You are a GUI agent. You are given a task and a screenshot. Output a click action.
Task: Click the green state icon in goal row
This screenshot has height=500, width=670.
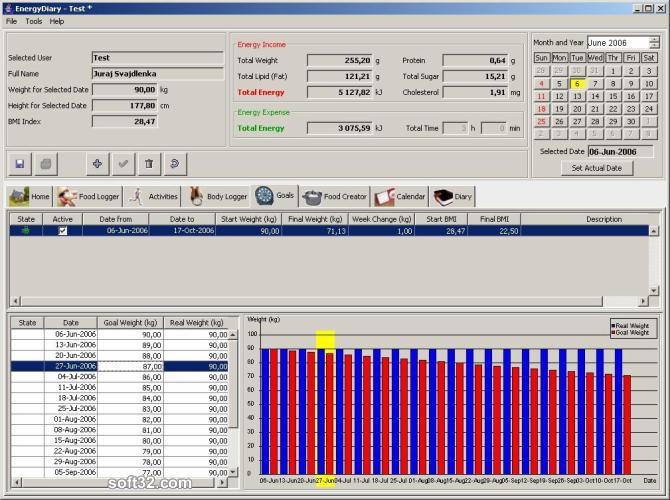click(x=26, y=231)
